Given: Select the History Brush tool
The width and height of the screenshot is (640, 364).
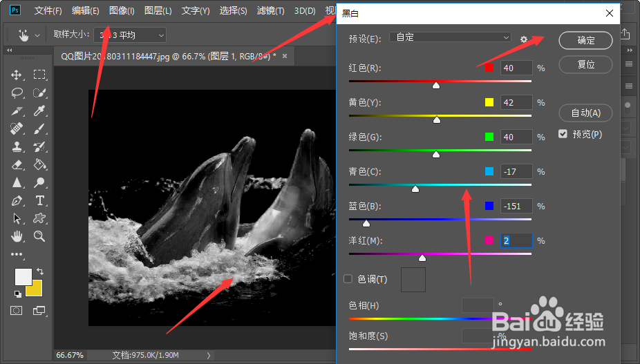Looking at the screenshot, I should (x=39, y=146).
